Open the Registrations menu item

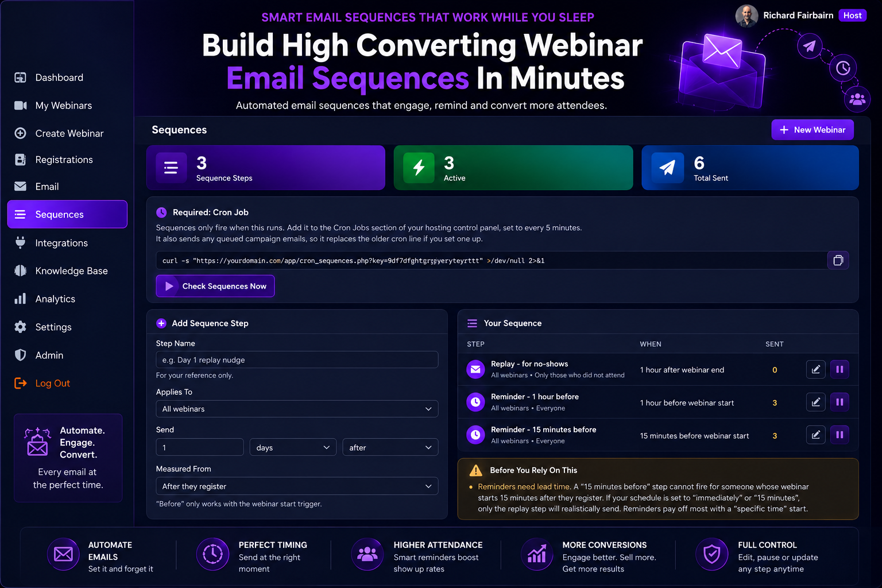point(64,160)
